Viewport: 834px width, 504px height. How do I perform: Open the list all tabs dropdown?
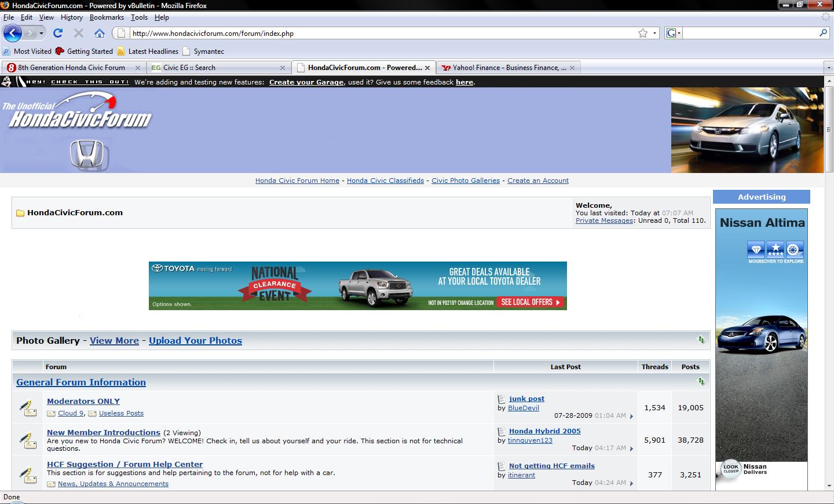pos(829,68)
